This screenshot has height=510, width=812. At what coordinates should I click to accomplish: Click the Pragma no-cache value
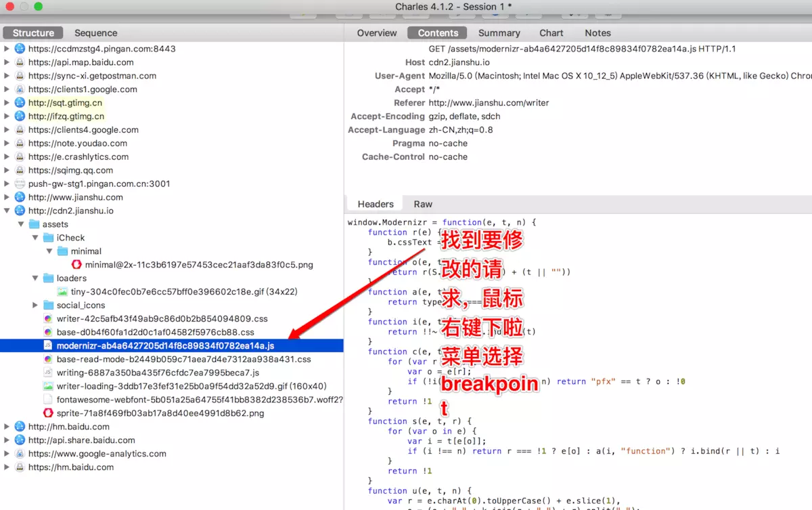coord(448,144)
